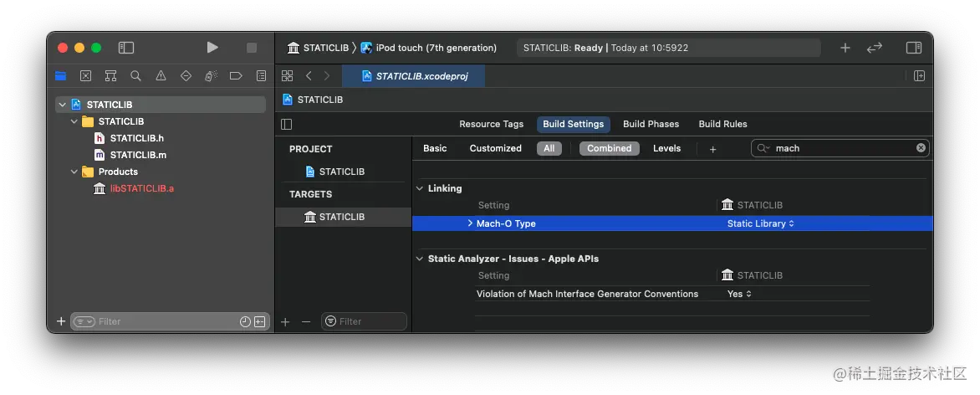Image resolution: width=980 pixels, height=395 pixels.
Task: Open the Symbol navigator
Action: pos(110,76)
